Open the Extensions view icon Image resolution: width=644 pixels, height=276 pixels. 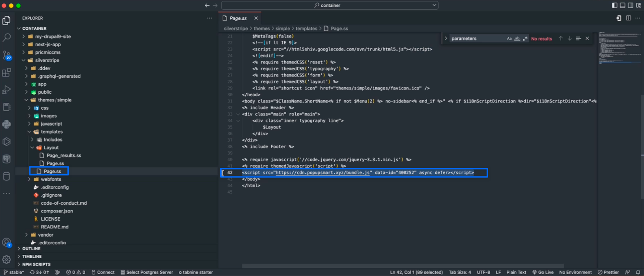(x=7, y=73)
